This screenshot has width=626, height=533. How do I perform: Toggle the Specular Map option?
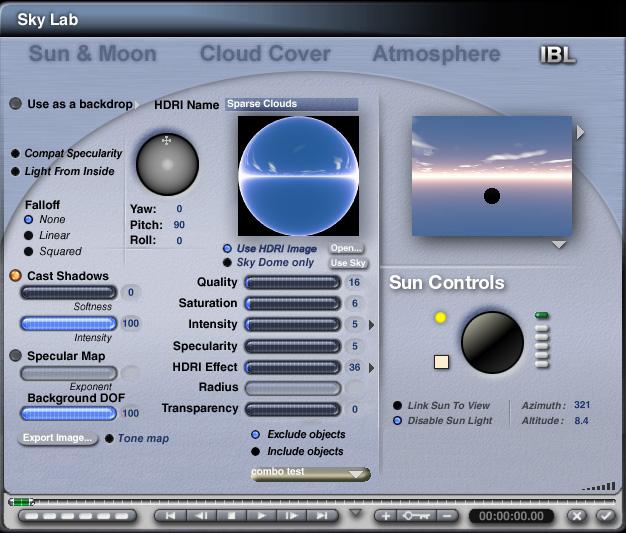[16, 355]
